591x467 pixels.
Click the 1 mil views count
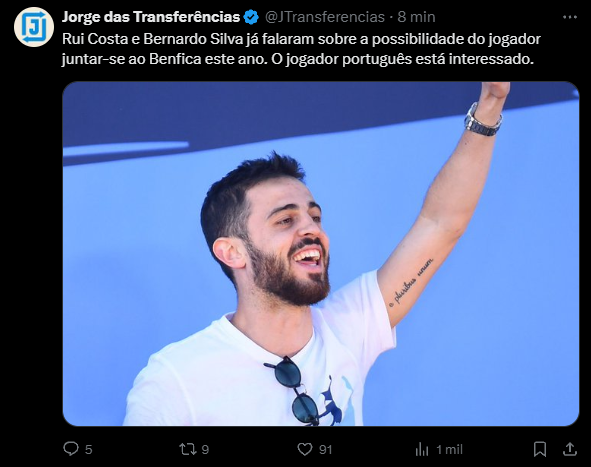click(x=449, y=450)
